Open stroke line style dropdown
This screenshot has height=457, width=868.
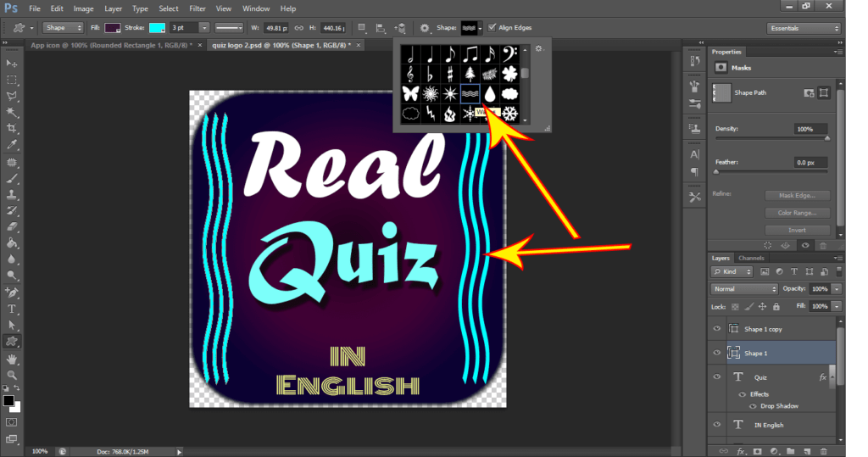229,28
